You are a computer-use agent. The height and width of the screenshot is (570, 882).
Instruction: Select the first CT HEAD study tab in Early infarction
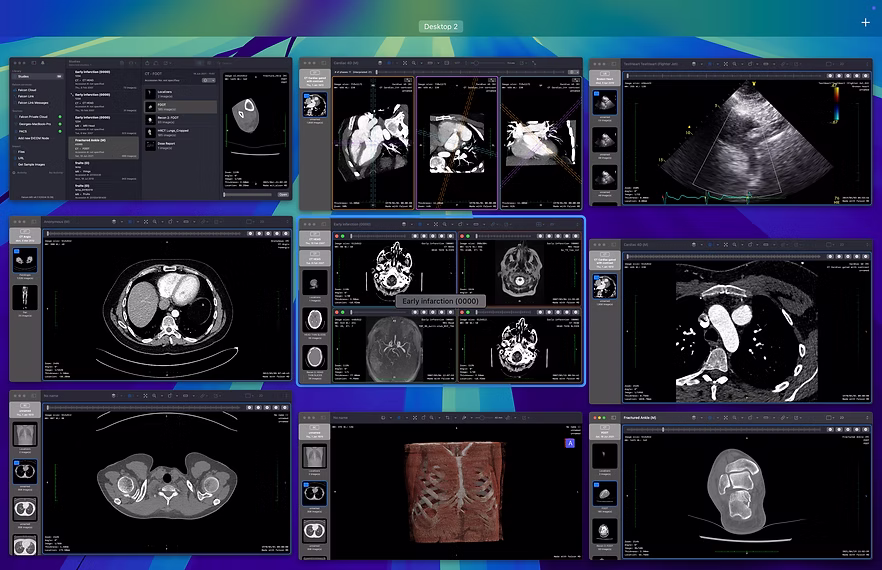pyautogui.click(x=314, y=238)
